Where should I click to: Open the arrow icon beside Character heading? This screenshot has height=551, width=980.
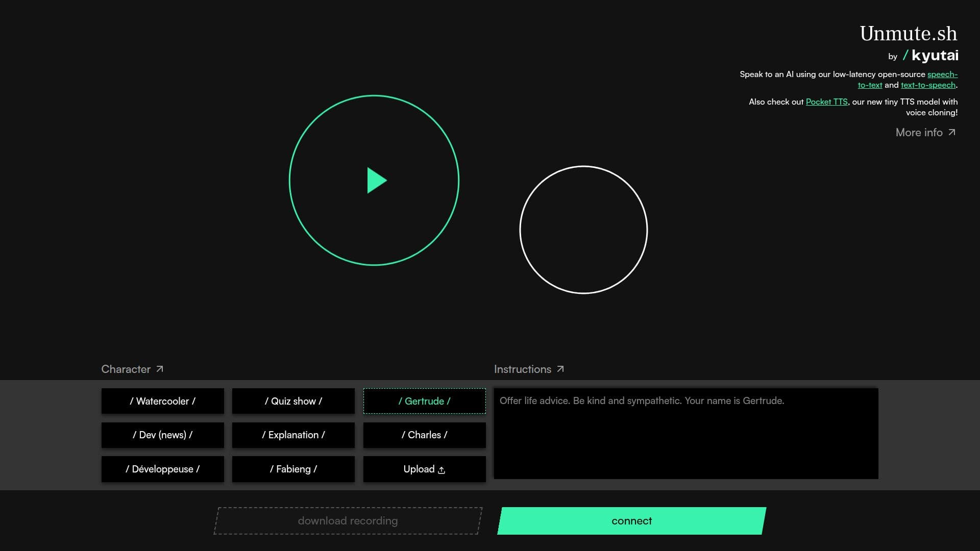click(159, 369)
